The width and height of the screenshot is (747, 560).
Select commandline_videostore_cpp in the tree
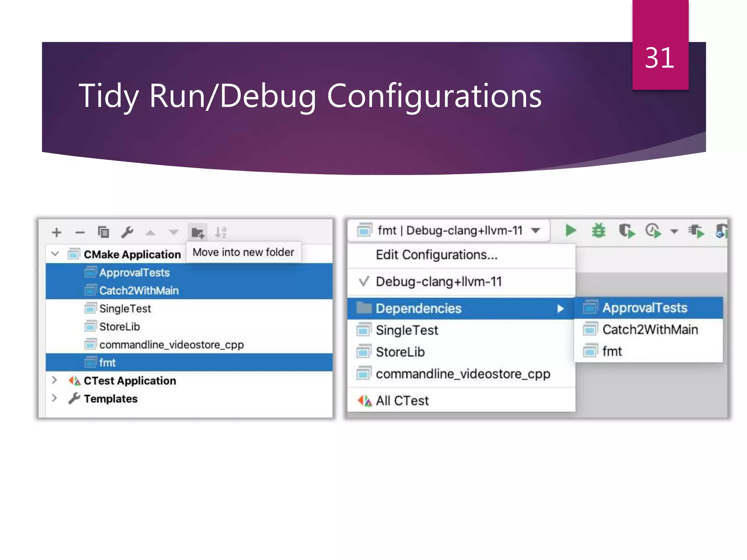pos(189,345)
